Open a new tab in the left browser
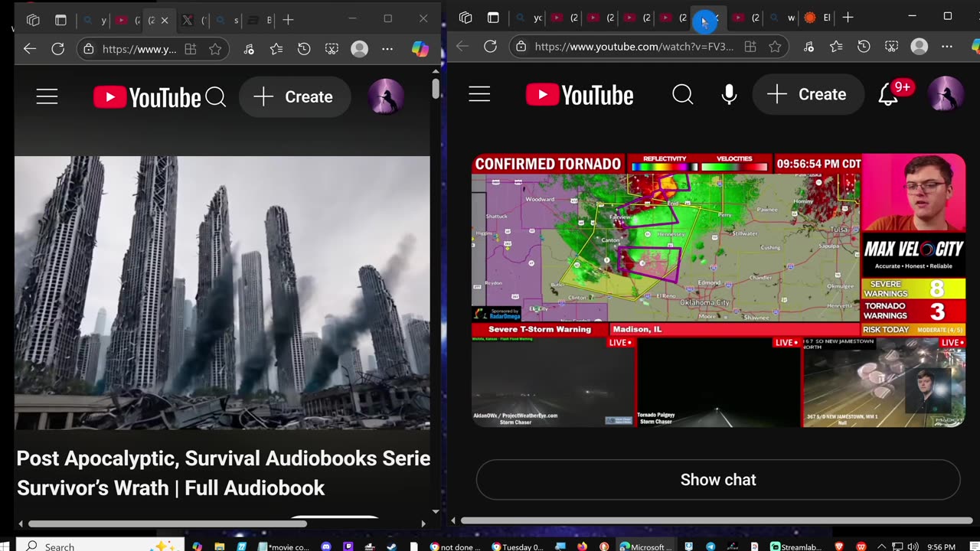980x551 pixels. pos(288,20)
